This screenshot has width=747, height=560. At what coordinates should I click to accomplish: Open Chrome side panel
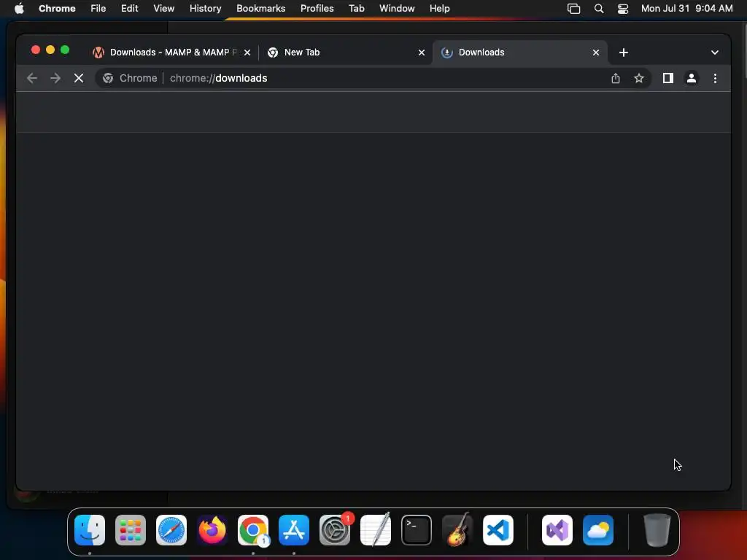[x=668, y=78]
